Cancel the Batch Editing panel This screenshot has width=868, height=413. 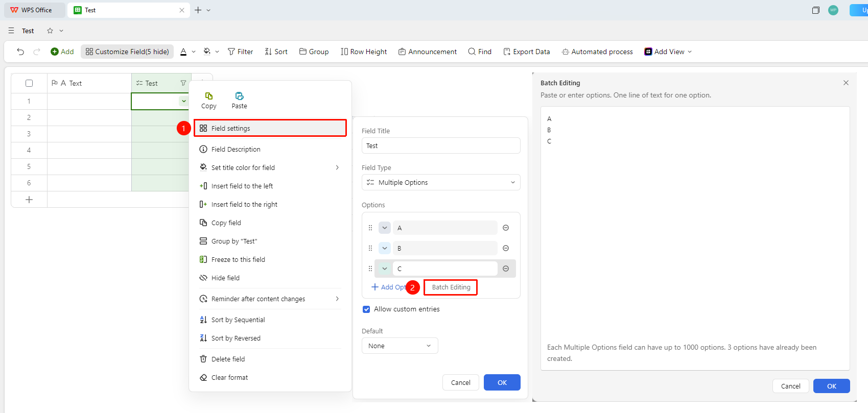click(791, 386)
